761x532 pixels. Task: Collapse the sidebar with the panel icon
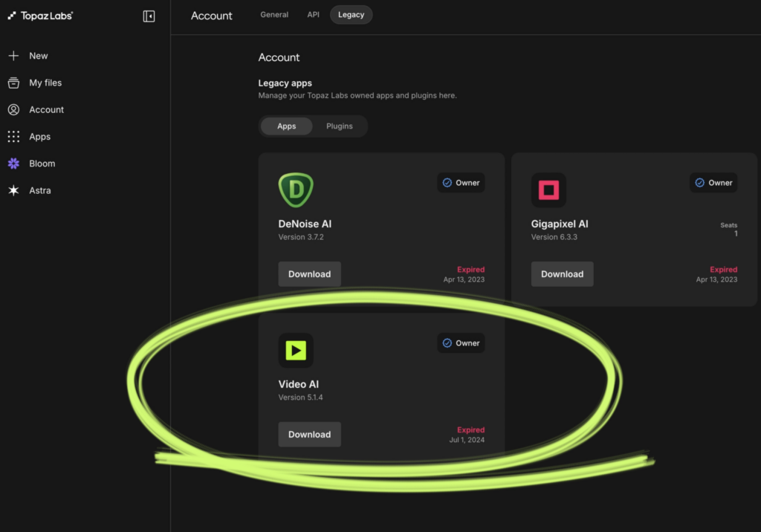pos(149,16)
